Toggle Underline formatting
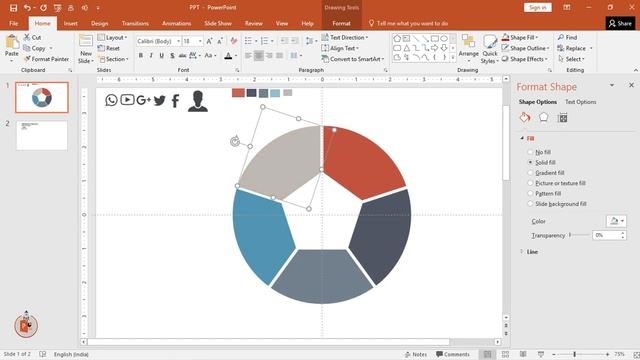640x360 pixels. (x=162, y=56)
